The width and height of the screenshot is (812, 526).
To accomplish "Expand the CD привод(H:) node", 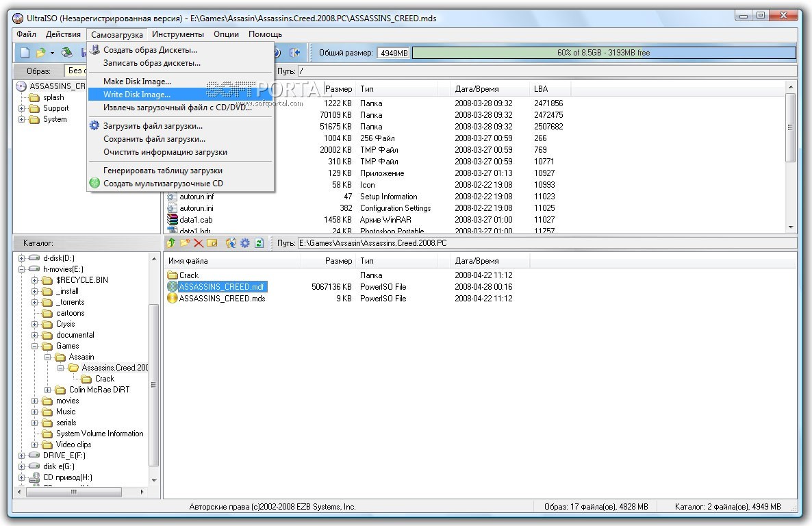I will (x=21, y=477).
